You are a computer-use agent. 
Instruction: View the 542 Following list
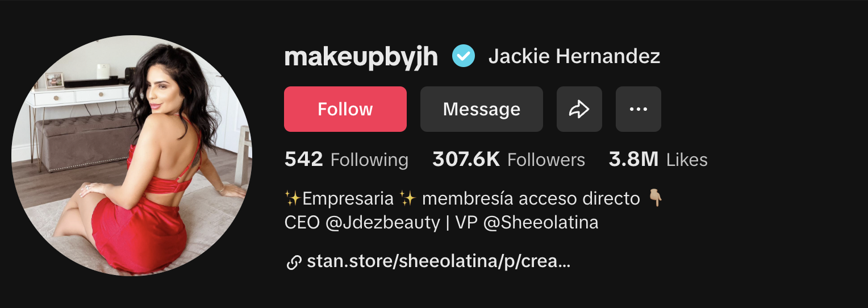(347, 160)
